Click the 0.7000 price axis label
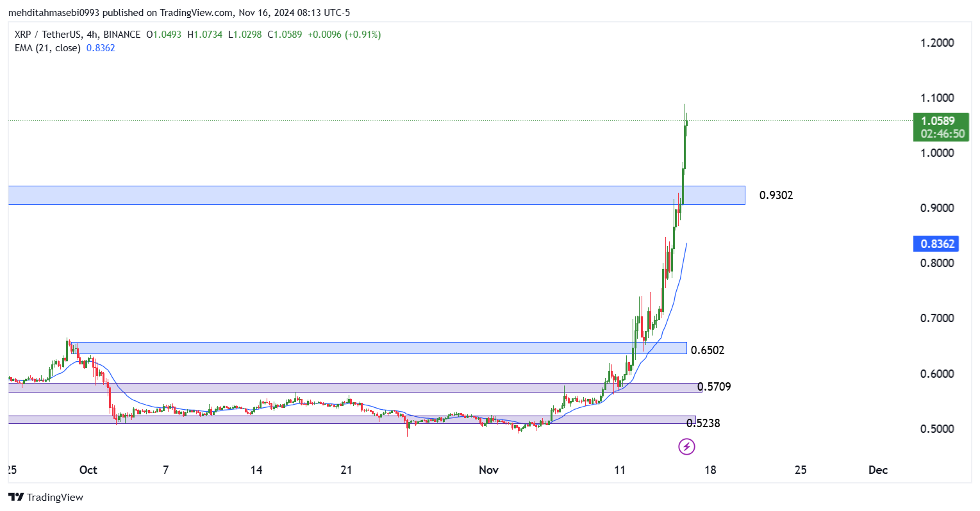The width and height of the screenshot is (980, 511). click(937, 318)
